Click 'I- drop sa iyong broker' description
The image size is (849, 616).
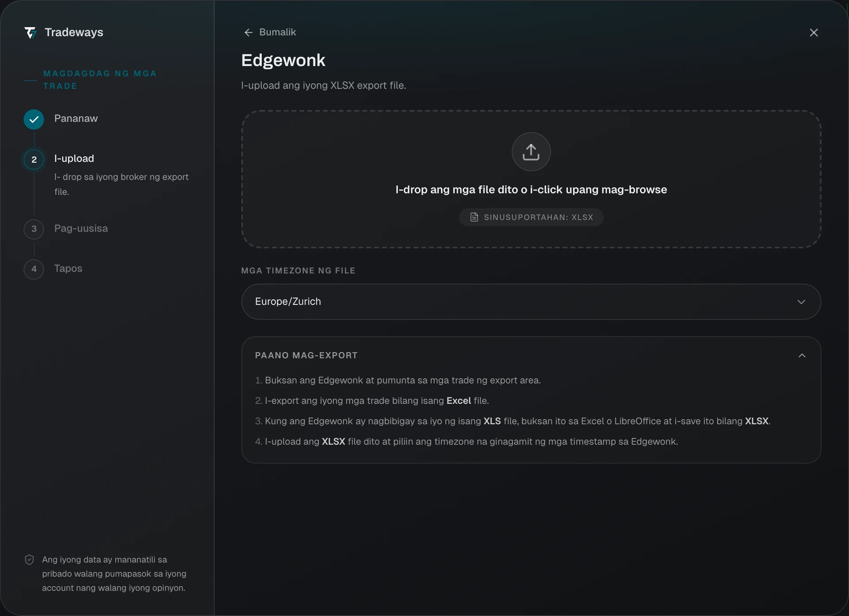[122, 184]
